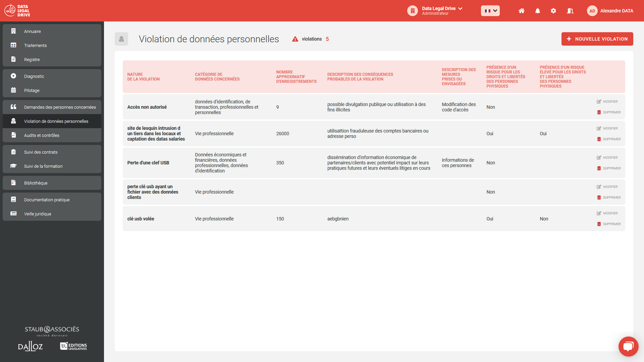Click the DESCRIPTION DES CONSÉQUENCES PROBABLES header
This screenshot has height=362, width=644.
pyautogui.click(x=360, y=77)
